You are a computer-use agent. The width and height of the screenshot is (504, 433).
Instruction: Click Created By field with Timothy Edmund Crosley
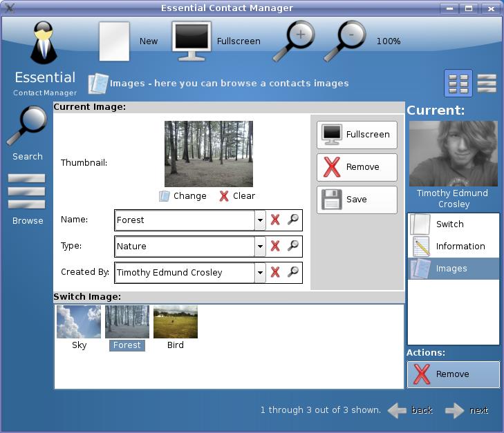click(185, 273)
